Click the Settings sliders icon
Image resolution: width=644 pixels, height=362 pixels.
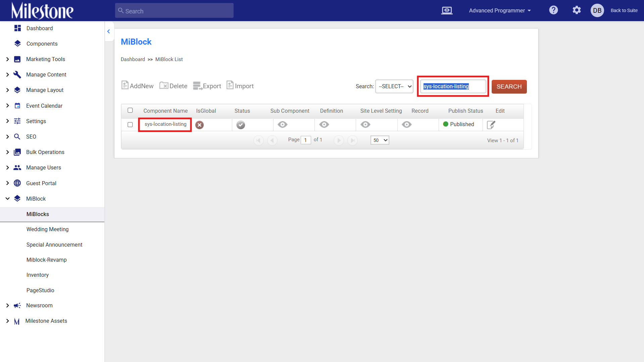[x=17, y=121]
